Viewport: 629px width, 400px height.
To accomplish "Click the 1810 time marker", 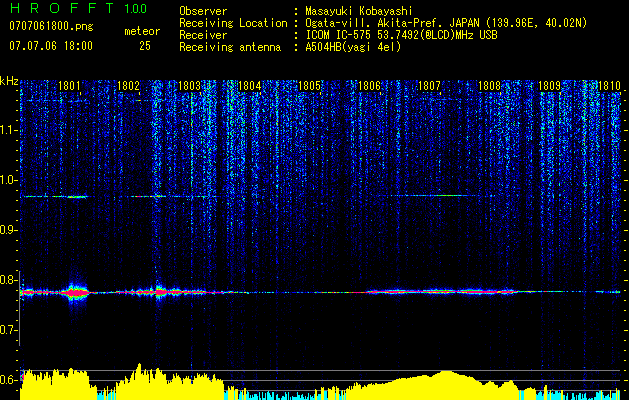I will [609, 85].
